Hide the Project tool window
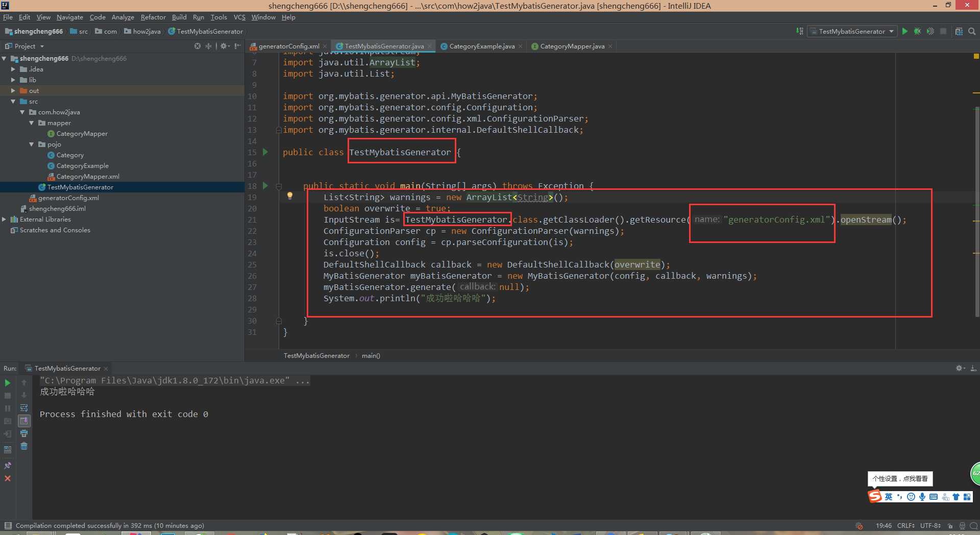 coord(237,46)
